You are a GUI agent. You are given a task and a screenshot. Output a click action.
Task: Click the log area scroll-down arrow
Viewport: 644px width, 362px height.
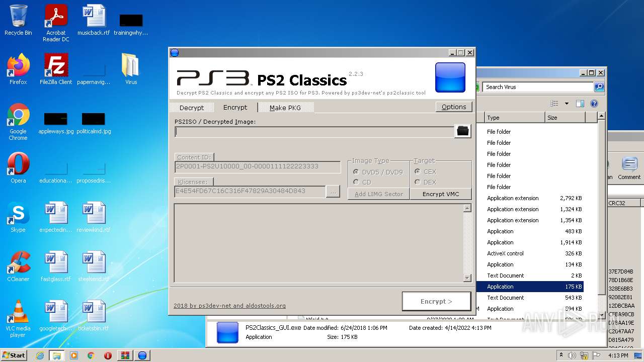pyautogui.click(x=467, y=278)
